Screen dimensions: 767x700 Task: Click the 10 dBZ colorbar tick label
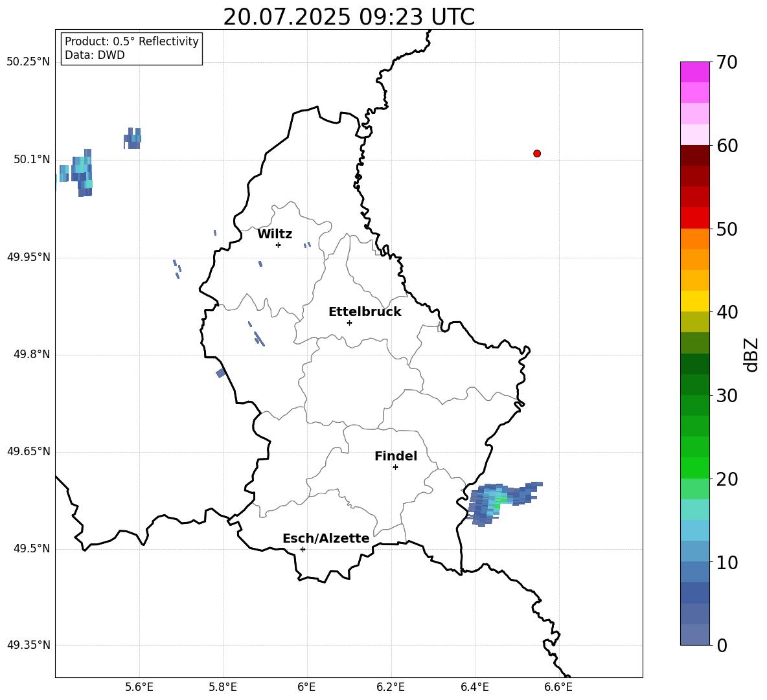(x=727, y=562)
